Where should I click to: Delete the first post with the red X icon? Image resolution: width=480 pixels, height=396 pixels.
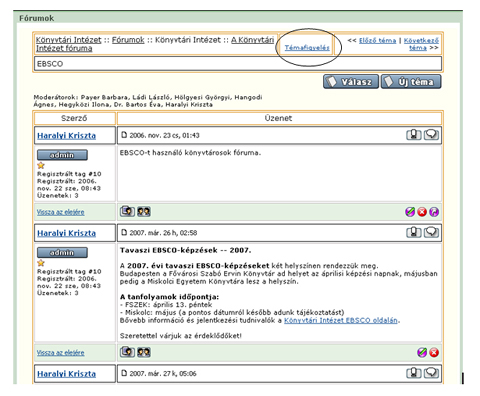pyautogui.click(x=422, y=212)
